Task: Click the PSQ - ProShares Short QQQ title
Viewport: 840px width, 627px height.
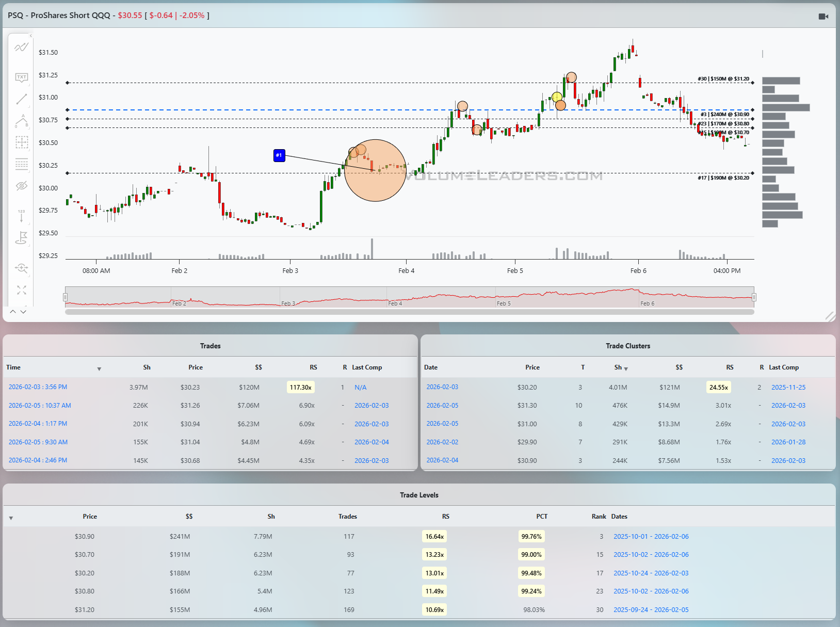Action: (59, 15)
